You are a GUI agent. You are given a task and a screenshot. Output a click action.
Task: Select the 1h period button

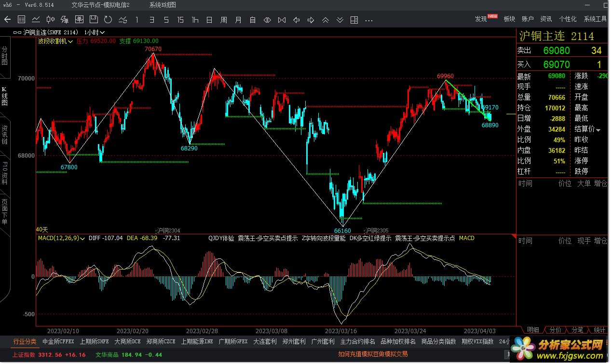click(x=195, y=20)
